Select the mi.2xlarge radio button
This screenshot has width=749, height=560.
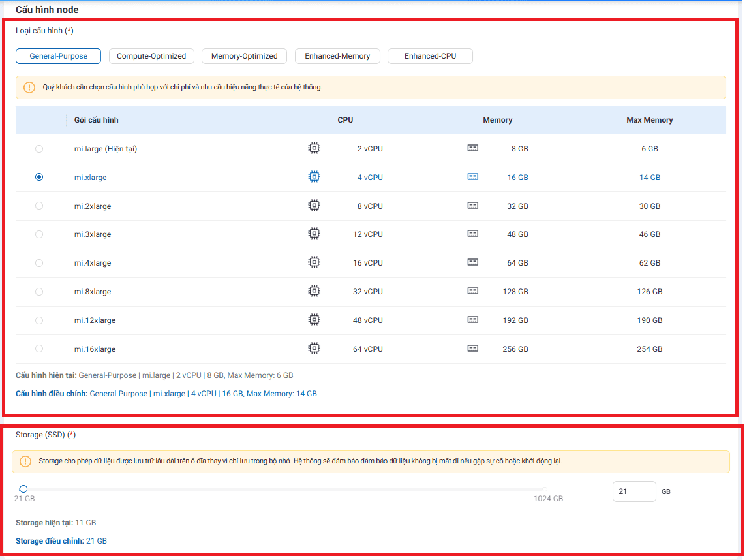pyautogui.click(x=39, y=206)
